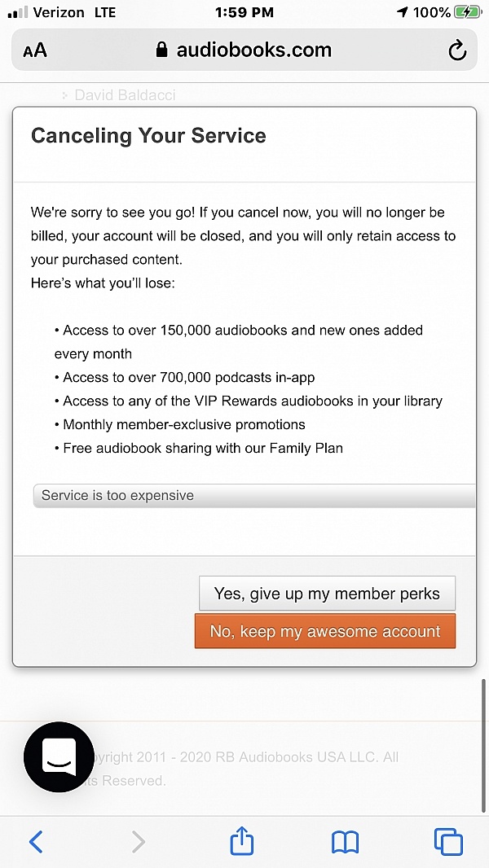The image size is (489, 868).
Task: Tap the 1:59 PM clock
Action: (x=244, y=12)
